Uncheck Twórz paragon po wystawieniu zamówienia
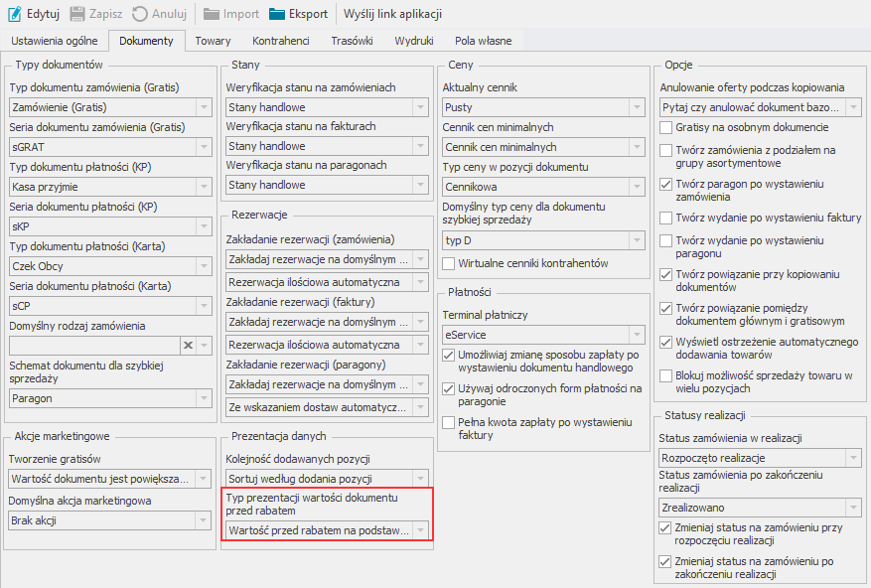Image resolution: width=871 pixels, height=588 pixels. [666, 185]
